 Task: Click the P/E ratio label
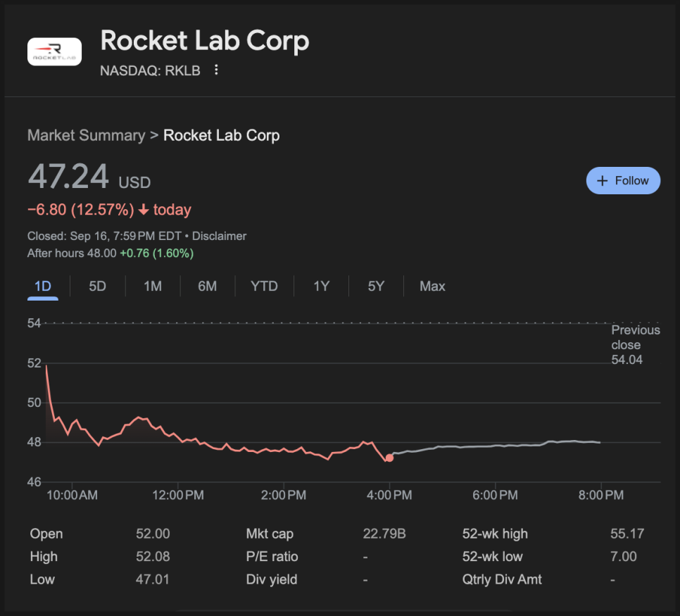(272, 557)
